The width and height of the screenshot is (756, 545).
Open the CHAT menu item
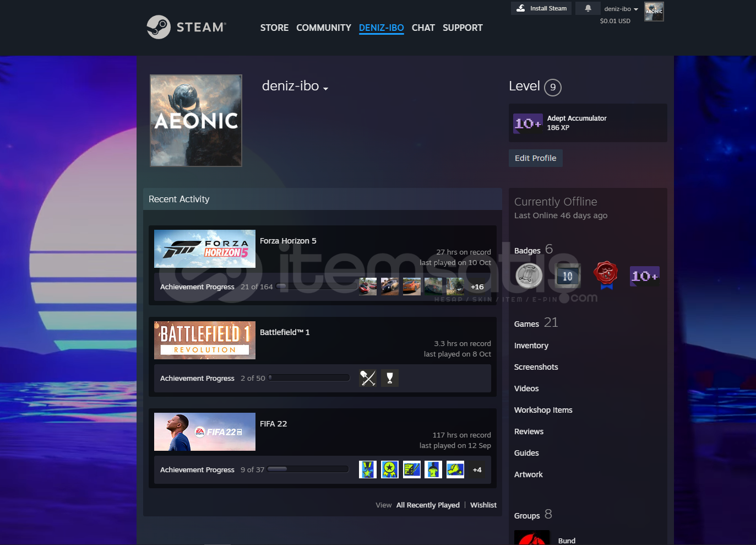[x=423, y=28]
